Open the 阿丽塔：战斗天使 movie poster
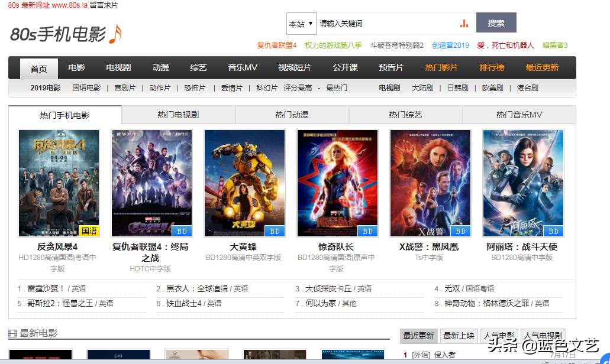The height and width of the screenshot is (364, 610). [523, 183]
